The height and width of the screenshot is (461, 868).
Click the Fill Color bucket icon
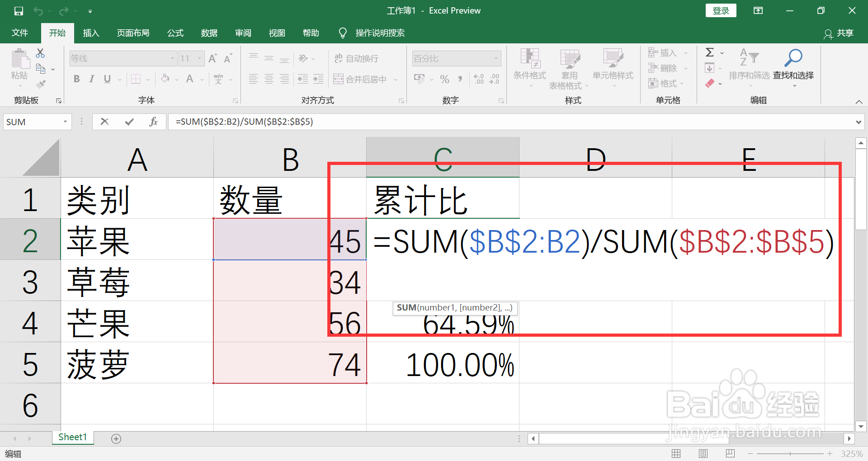point(165,79)
